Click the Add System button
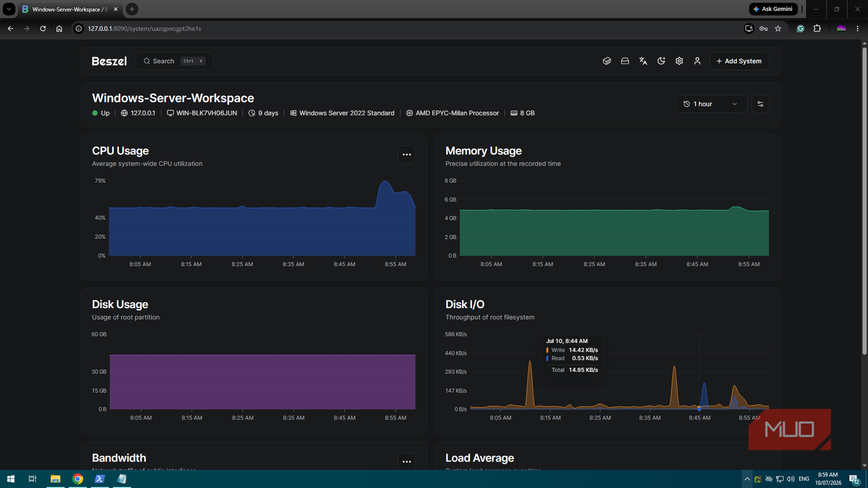 (739, 61)
